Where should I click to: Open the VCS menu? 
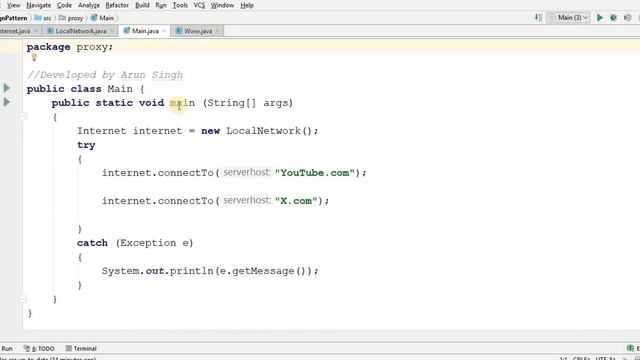[199, 5]
